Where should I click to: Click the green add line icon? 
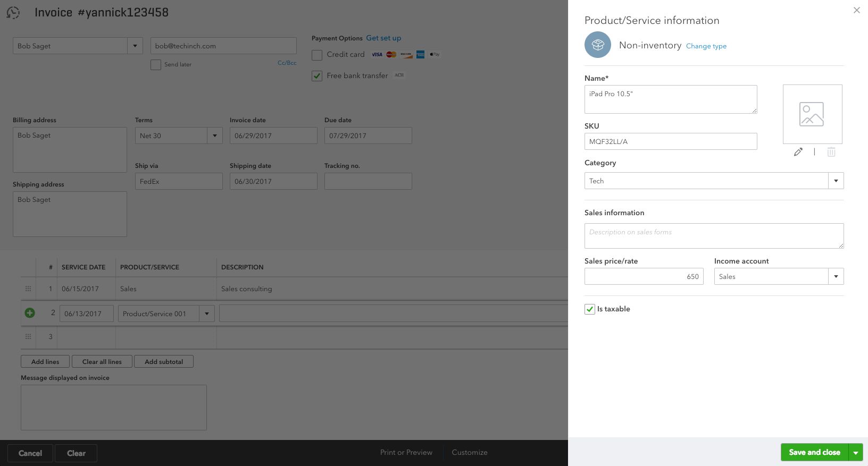tap(30, 313)
